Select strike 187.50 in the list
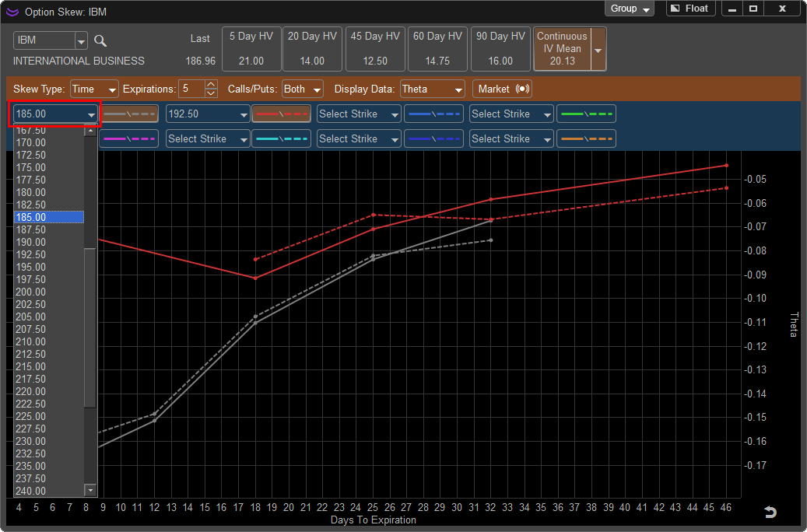 click(49, 229)
